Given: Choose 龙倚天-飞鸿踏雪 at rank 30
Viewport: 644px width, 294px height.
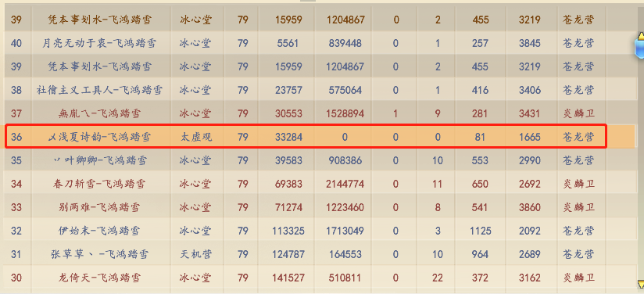Looking at the screenshot, I should pyautogui.click(x=99, y=278).
